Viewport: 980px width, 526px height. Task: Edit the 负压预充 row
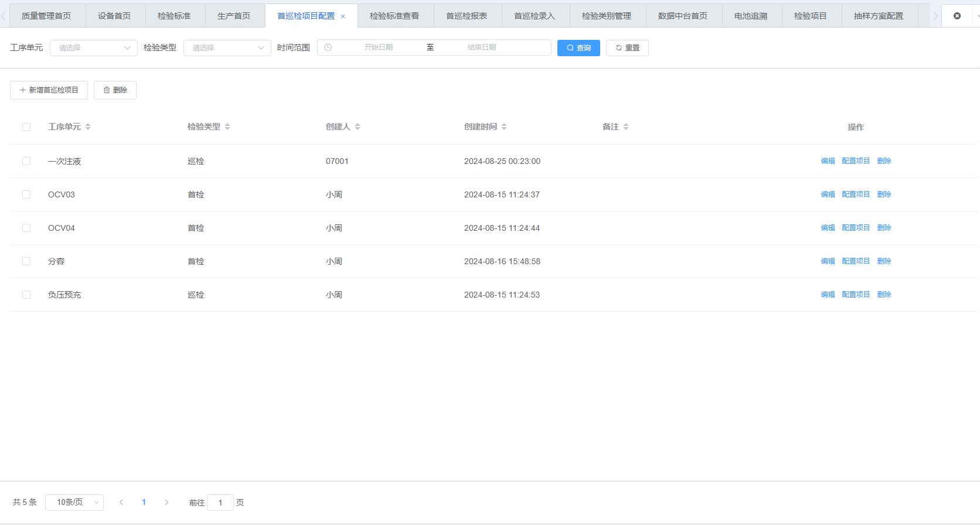click(828, 295)
